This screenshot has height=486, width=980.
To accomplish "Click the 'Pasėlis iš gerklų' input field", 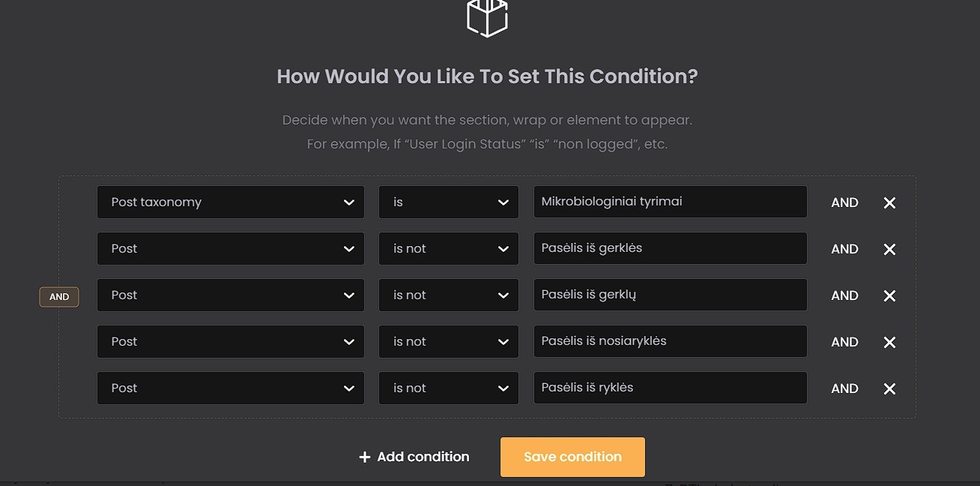I will coord(670,295).
